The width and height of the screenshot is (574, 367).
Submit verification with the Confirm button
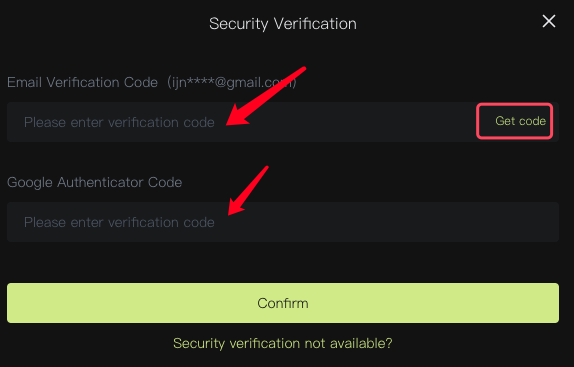pos(283,303)
